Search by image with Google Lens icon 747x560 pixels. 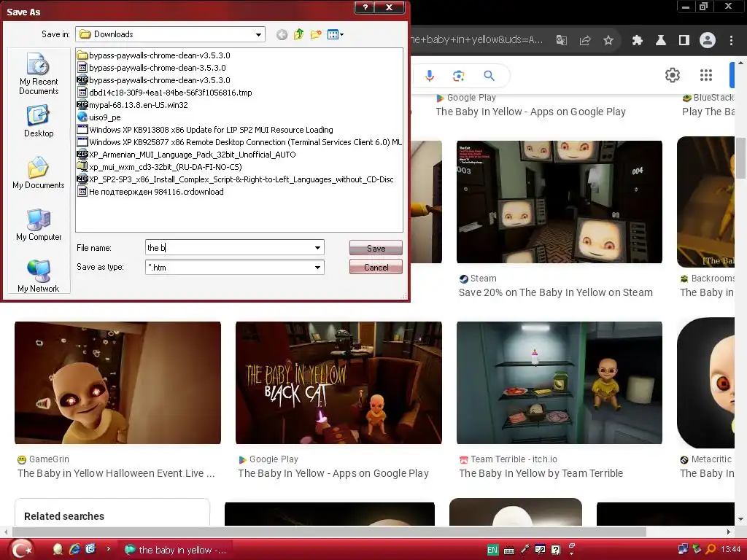click(458, 75)
